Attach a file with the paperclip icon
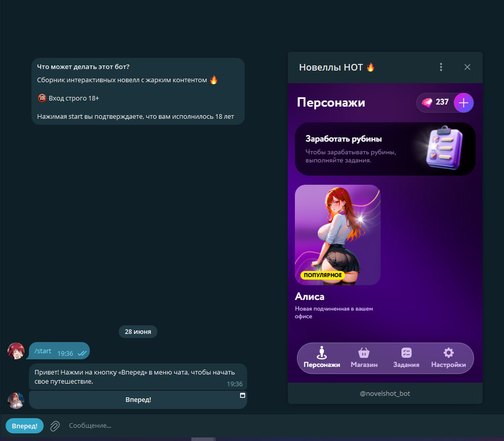 coord(55,426)
